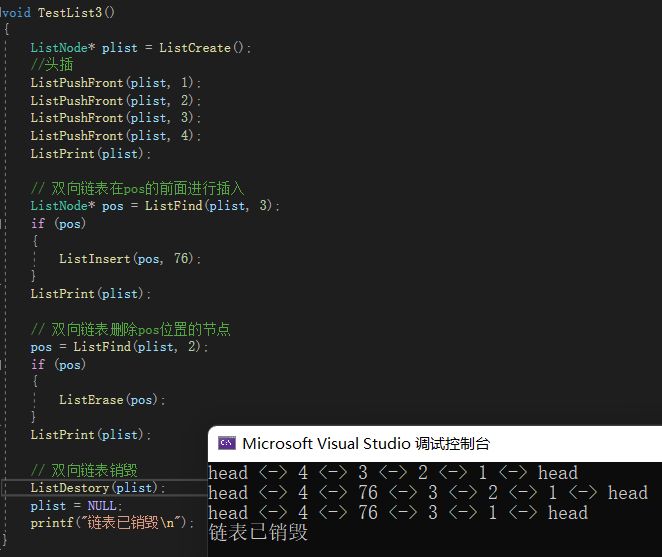Click the 链表已销毁 console output
The height and width of the screenshot is (557, 662).
coord(258,533)
